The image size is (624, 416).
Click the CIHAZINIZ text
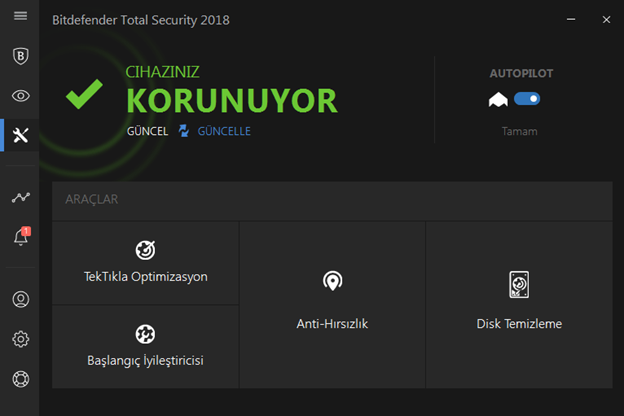[x=162, y=72]
